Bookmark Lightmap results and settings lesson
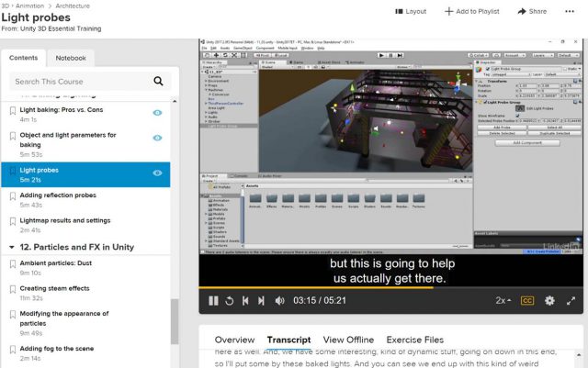 12,221
